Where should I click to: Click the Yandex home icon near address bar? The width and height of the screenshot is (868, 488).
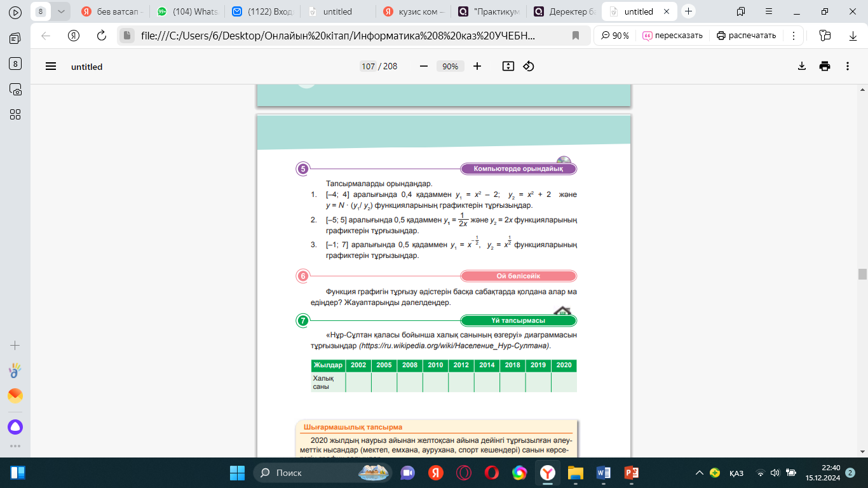click(x=74, y=36)
